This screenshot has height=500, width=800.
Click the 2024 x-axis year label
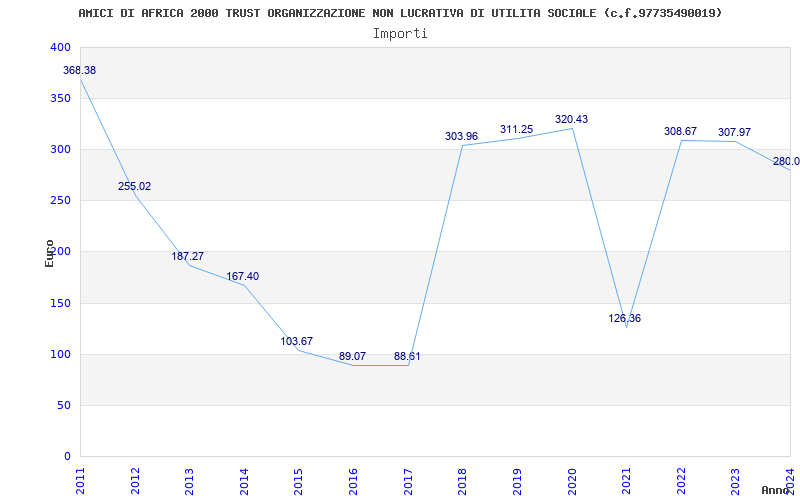790,481
